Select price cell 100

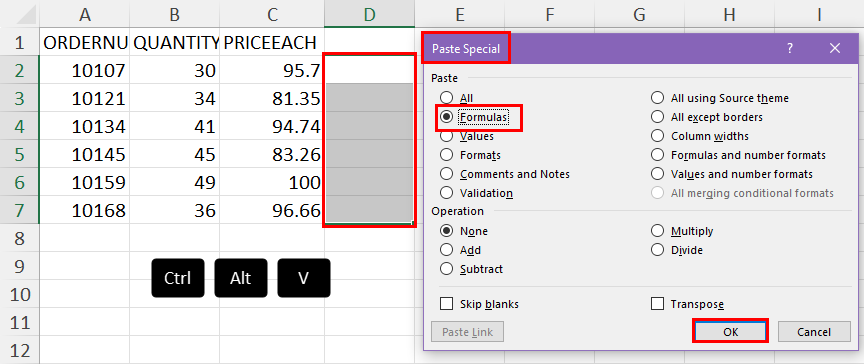[272, 182]
